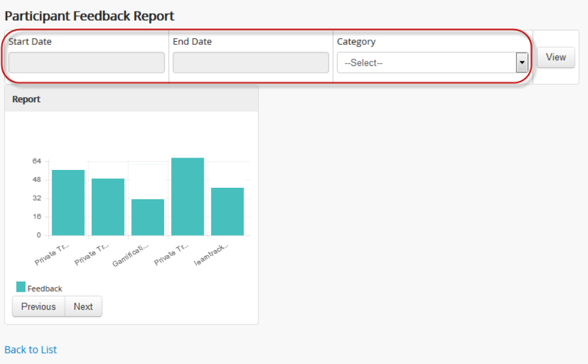Open the Back to List link
Viewport: 588px width, 364px height.
[x=31, y=350]
